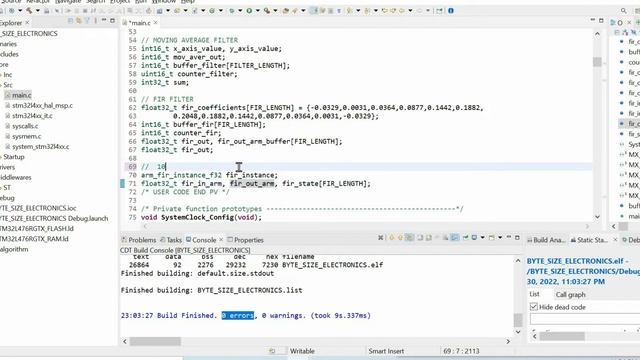Screen dimensions: 640x360
Task: Click the console horizontal scrollbar thumb
Action: [155, 341]
